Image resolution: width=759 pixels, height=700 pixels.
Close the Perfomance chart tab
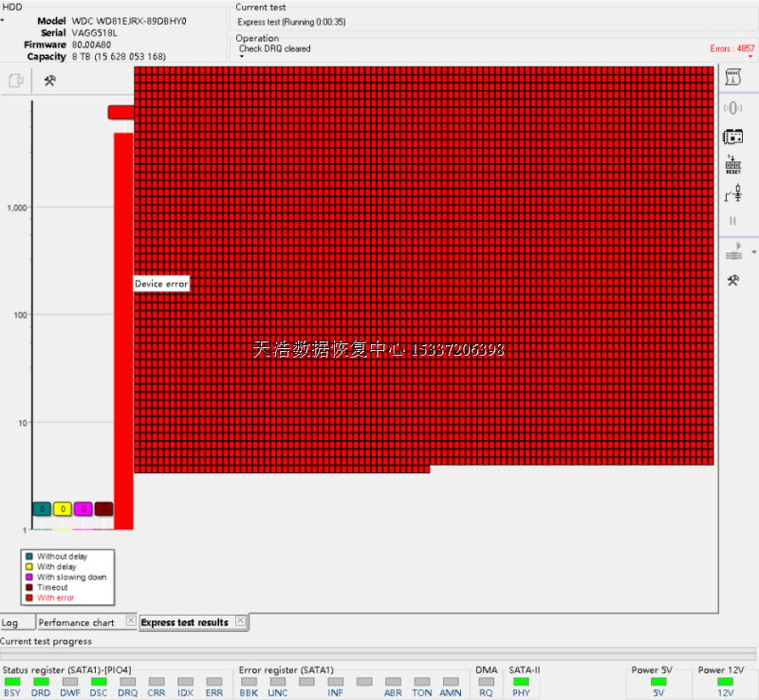131,621
